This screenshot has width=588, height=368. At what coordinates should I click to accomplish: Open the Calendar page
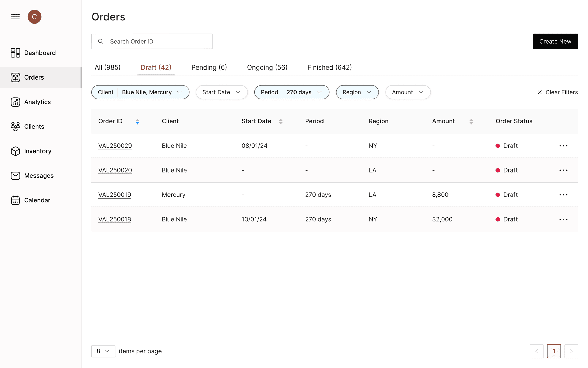pyautogui.click(x=37, y=200)
